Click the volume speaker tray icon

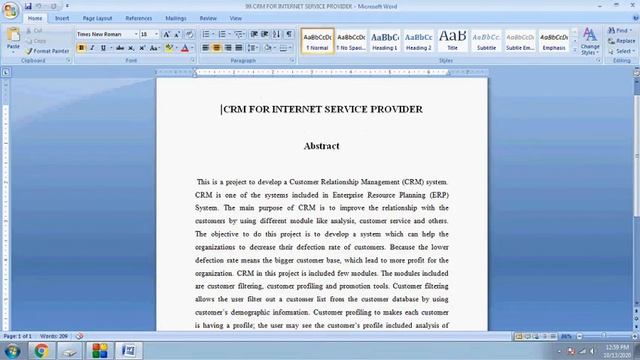pos(593,351)
